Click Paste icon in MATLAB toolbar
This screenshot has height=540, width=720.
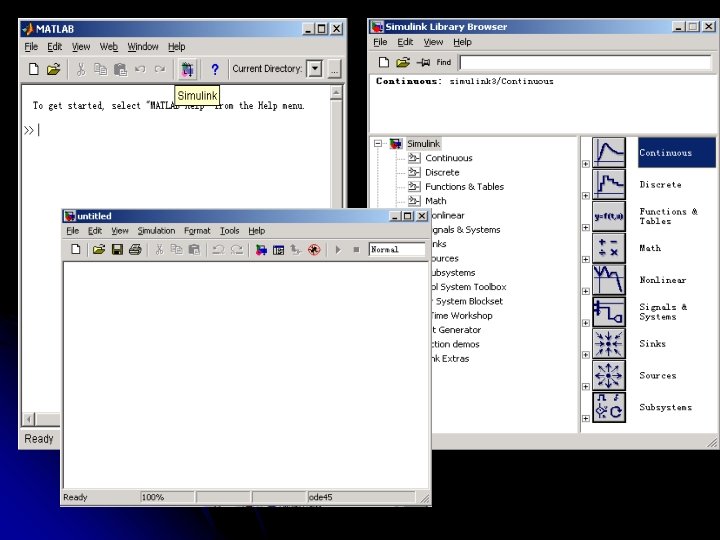click(120, 69)
